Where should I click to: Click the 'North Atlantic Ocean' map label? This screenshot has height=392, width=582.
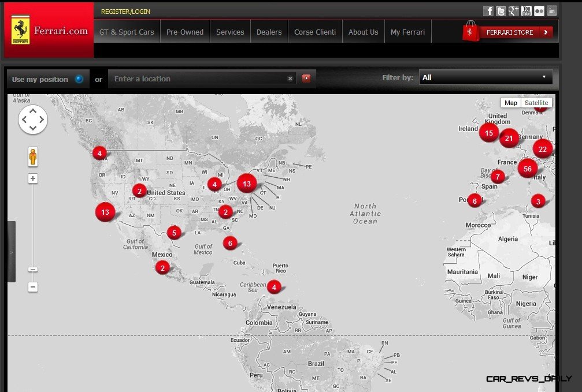[x=365, y=214]
